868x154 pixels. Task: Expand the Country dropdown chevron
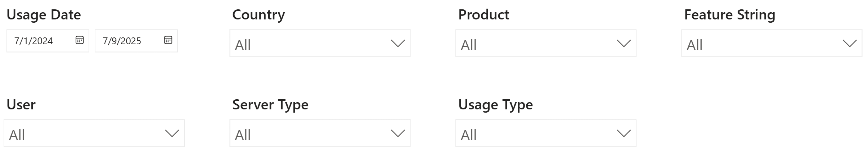(x=398, y=44)
